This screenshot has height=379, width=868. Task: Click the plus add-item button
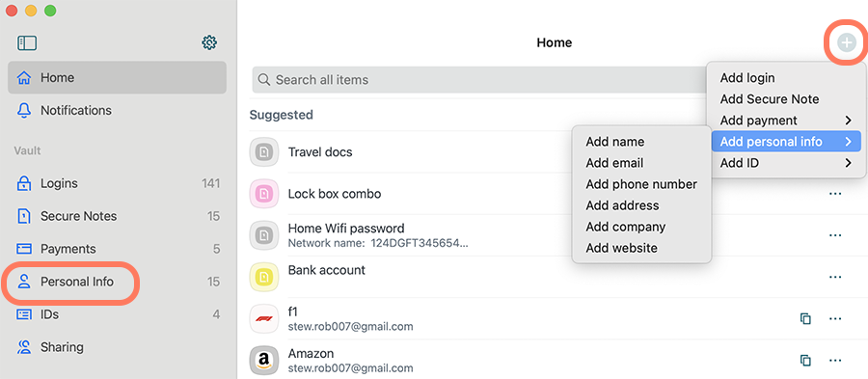847,42
